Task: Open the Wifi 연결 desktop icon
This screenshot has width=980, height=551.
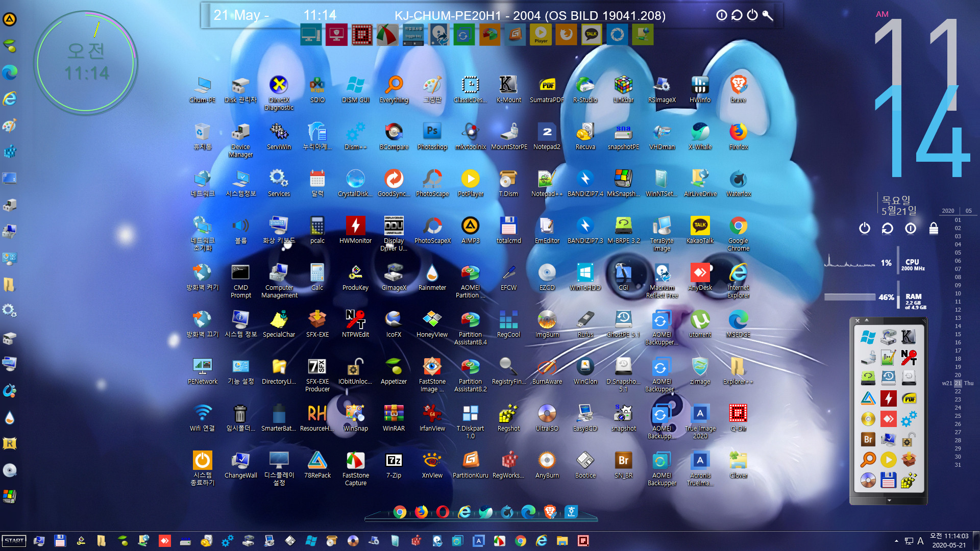Action: click(202, 418)
